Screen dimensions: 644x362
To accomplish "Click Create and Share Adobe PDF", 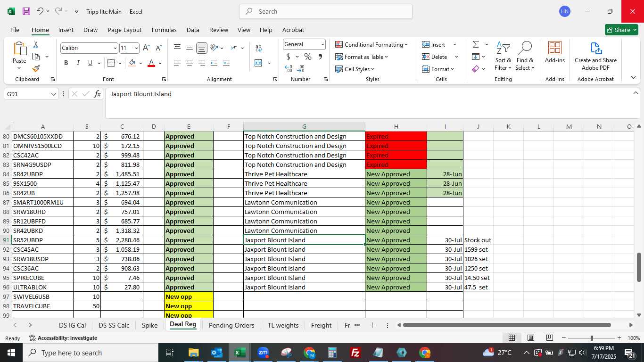I will click(x=595, y=56).
